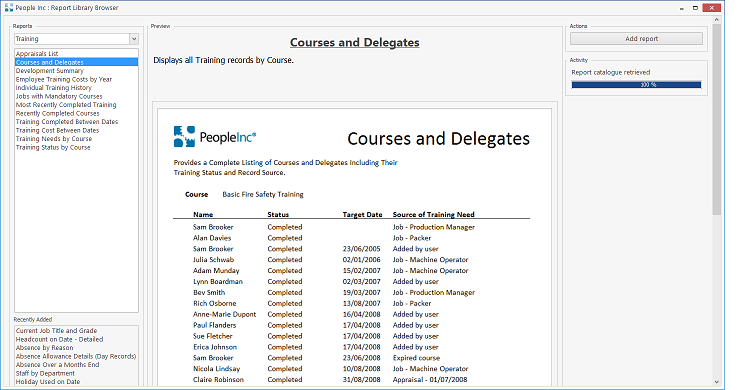Screen dimensions: 750x390
Task: Click Nicola Lindsay name
Action: 216,369
